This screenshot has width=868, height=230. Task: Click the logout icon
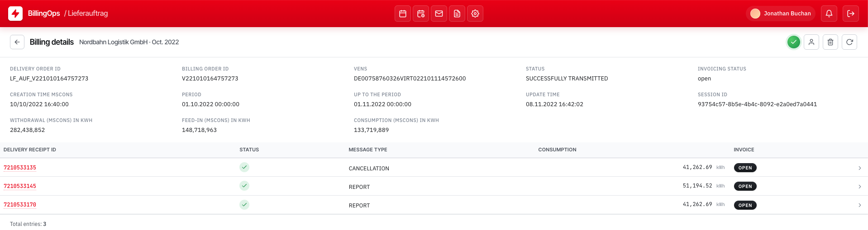(851, 14)
